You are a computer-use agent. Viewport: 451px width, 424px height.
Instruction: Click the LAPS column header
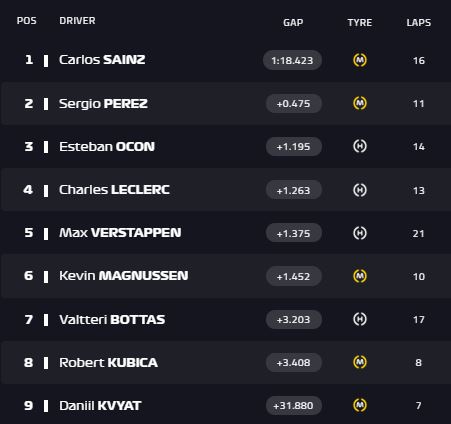[x=419, y=23]
